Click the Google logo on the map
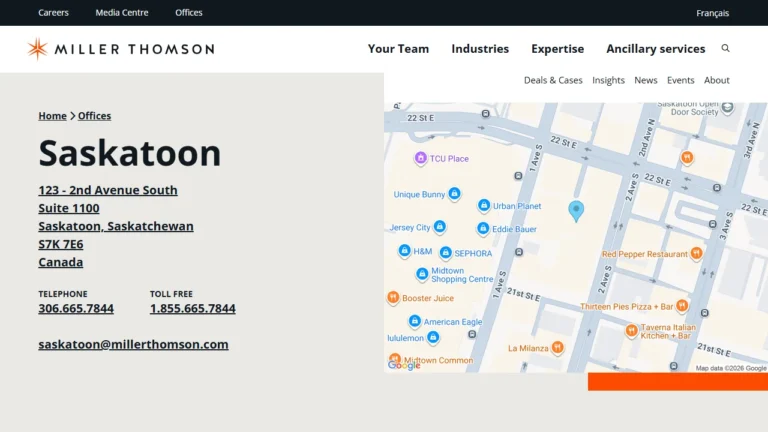The width and height of the screenshot is (768, 432). pyautogui.click(x=404, y=365)
